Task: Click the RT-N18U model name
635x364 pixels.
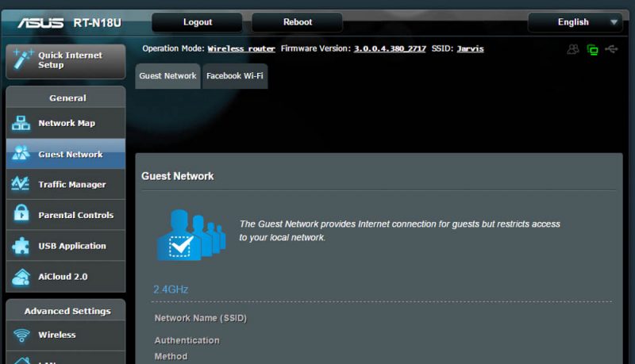Action: [97, 23]
